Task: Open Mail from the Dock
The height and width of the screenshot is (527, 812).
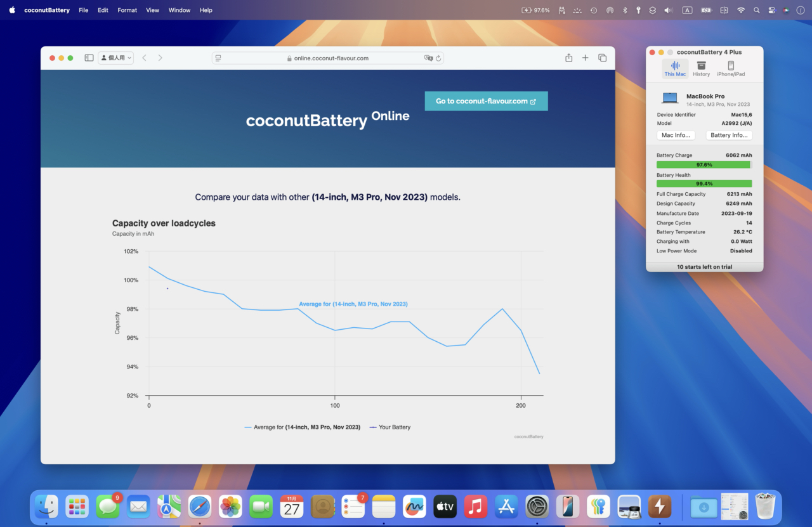Action: click(138, 506)
